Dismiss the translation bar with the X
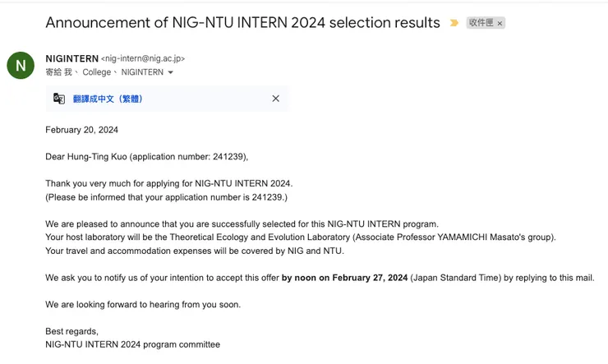 click(275, 99)
